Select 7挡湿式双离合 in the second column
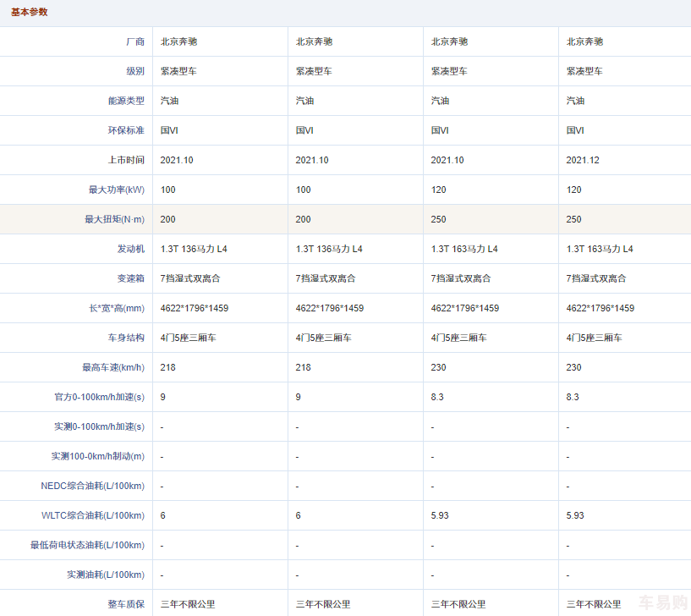 click(x=326, y=278)
